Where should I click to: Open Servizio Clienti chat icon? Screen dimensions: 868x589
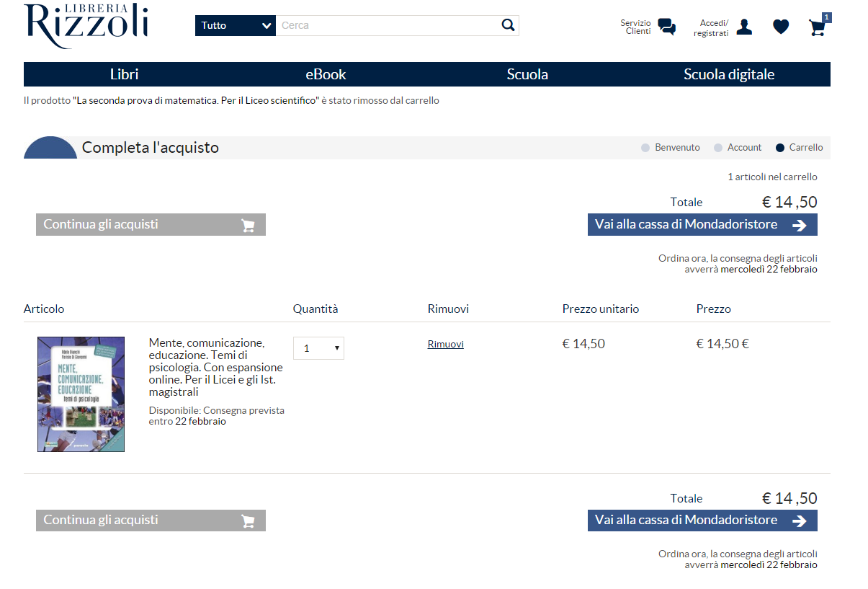pos(667,27)
